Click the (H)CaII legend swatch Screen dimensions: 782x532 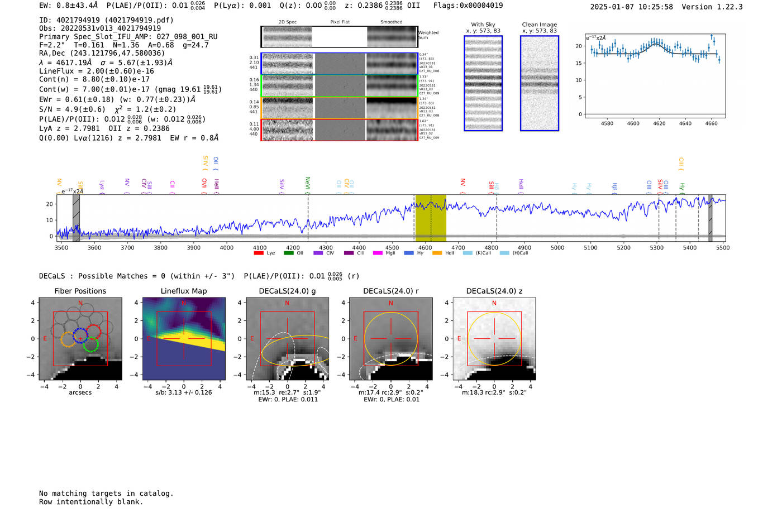tap(504, 253)
